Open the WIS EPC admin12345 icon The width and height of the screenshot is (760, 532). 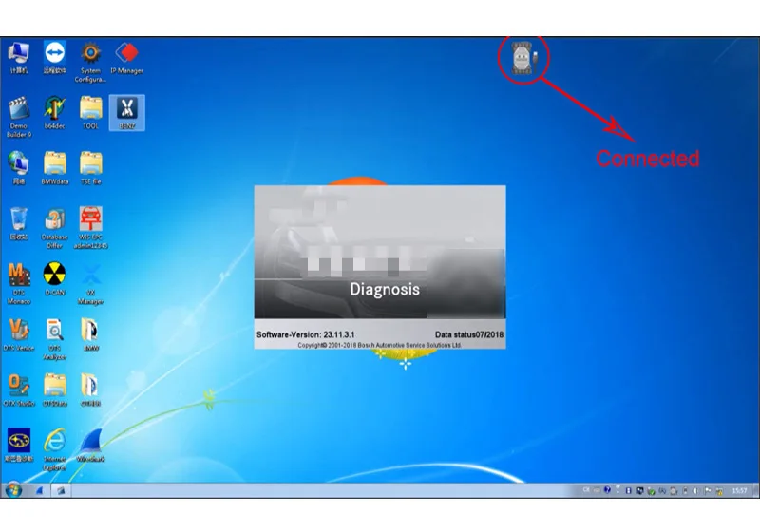pyautogui.click(x=90, y=228)
